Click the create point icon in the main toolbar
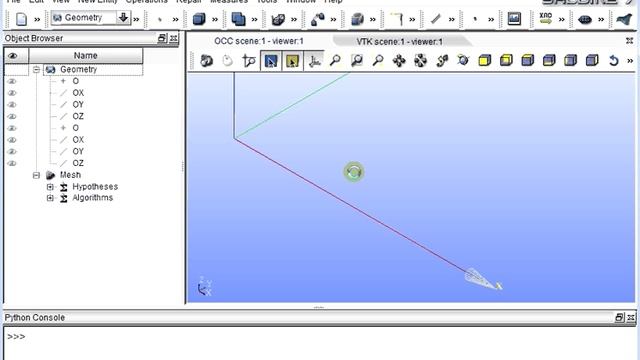Viewport: 640px width, 360px height. coord(160,19)
